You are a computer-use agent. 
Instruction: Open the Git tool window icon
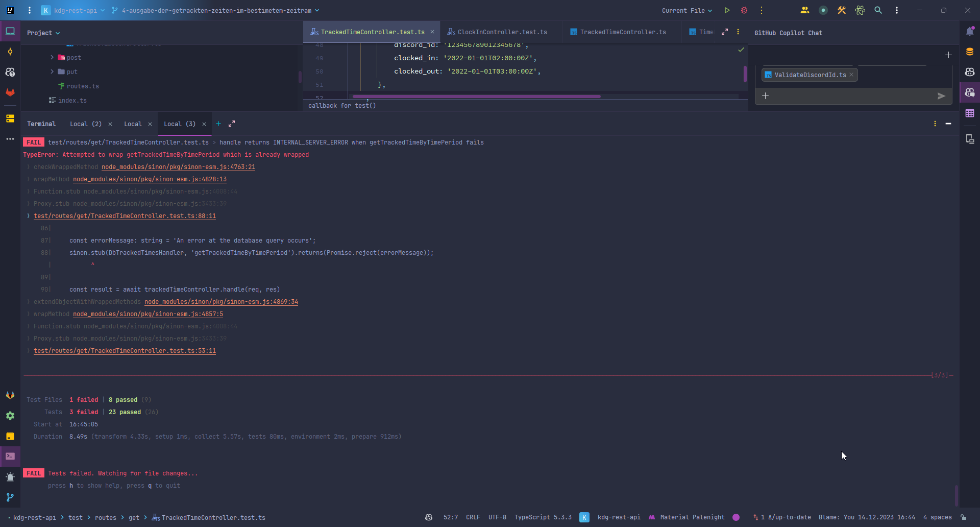10,497
